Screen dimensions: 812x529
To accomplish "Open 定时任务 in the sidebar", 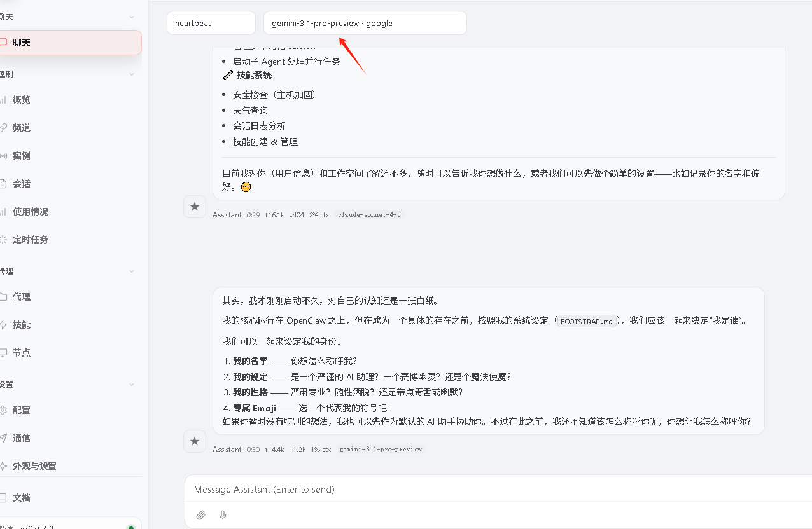I will click(x=30, y=240).
